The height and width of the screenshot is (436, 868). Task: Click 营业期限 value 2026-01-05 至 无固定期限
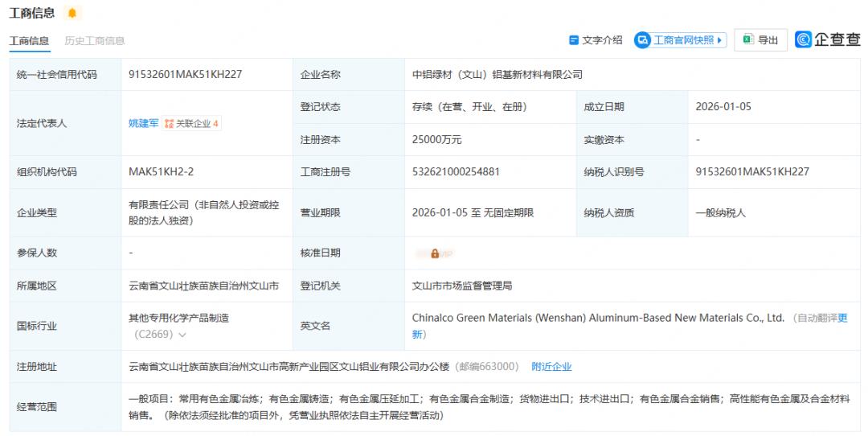click(x=473, y=212)
